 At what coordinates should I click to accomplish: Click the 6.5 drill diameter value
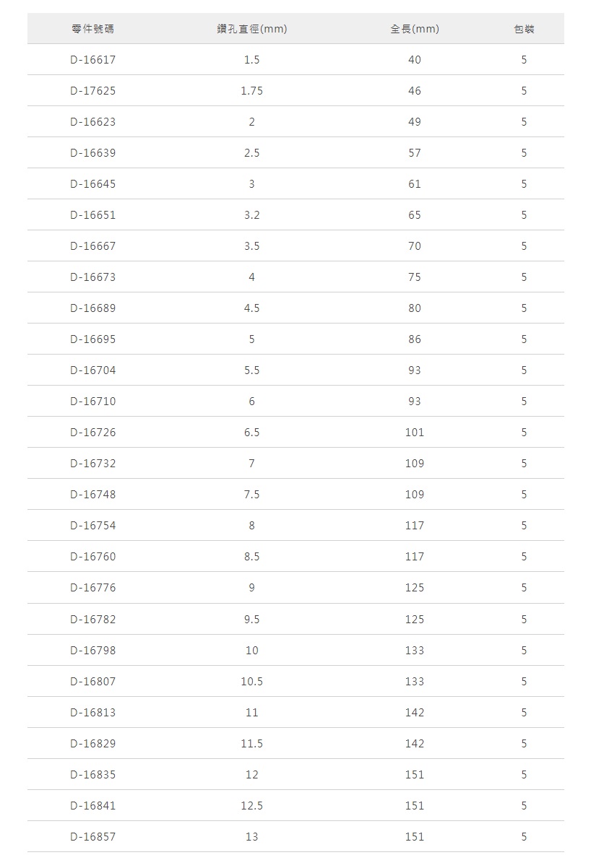(x=251, y=433)
